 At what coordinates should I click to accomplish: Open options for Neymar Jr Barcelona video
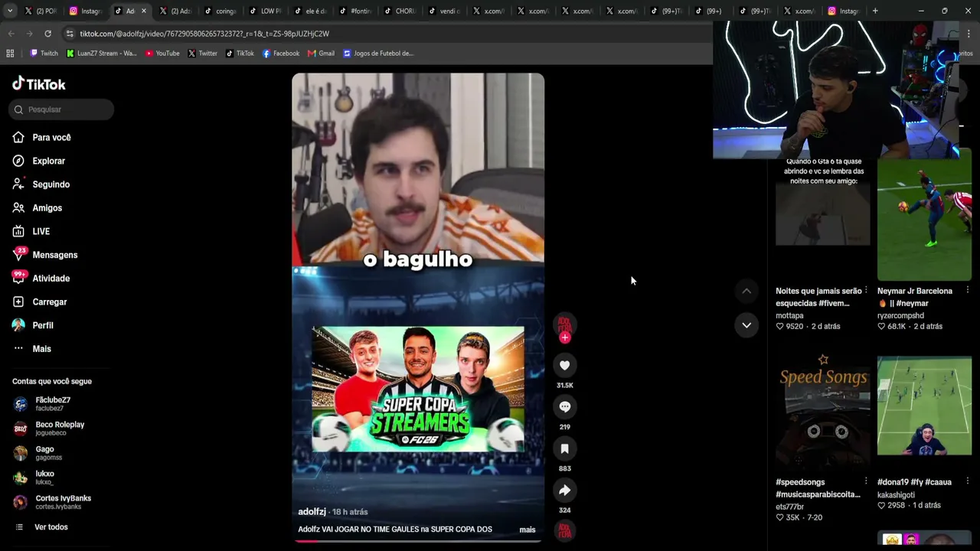968,291
